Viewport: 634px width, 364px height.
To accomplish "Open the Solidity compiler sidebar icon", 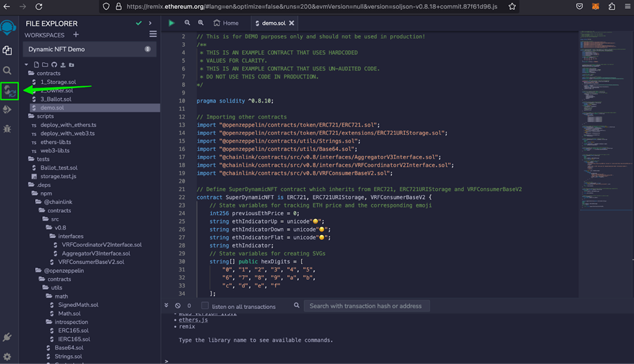I will [x=9, y=91].
